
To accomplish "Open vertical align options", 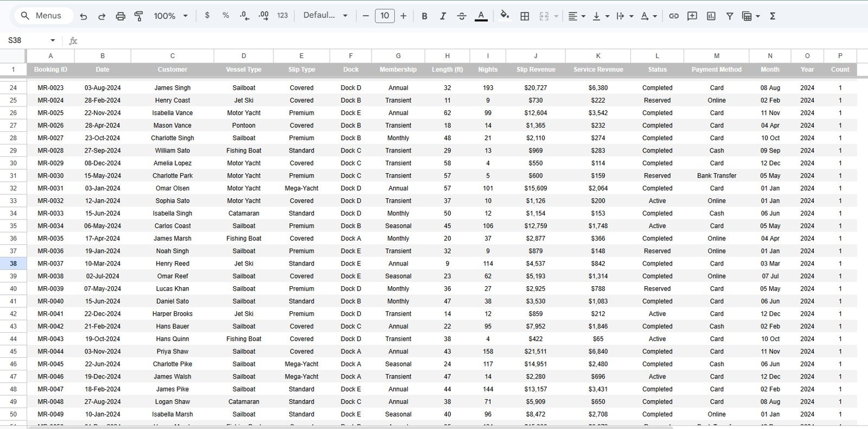I will 597,16.
